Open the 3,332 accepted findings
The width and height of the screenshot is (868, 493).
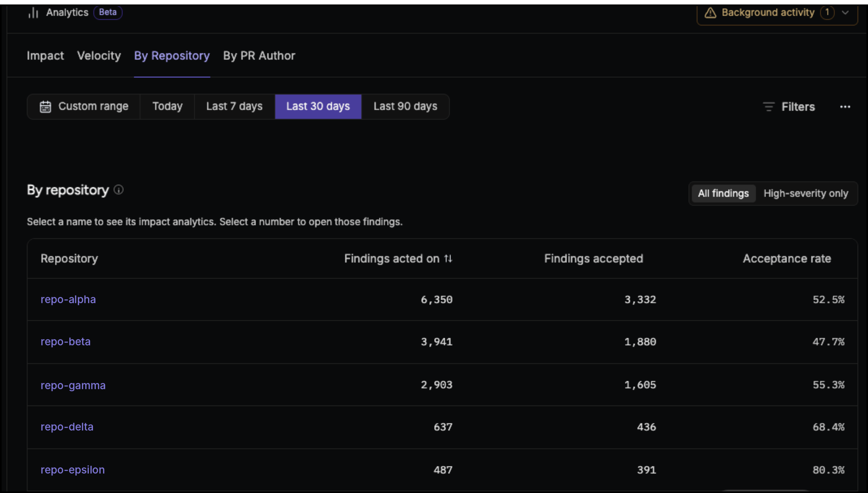click(640, 300)
